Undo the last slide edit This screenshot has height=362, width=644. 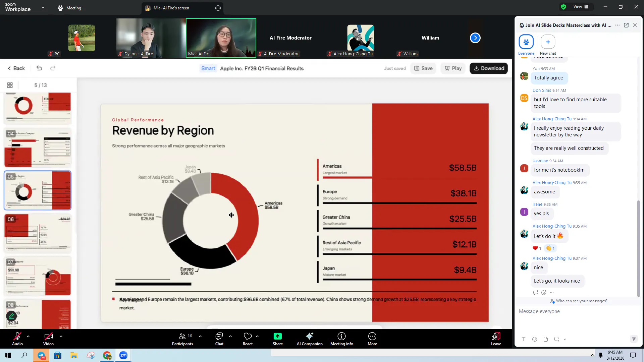39,68
